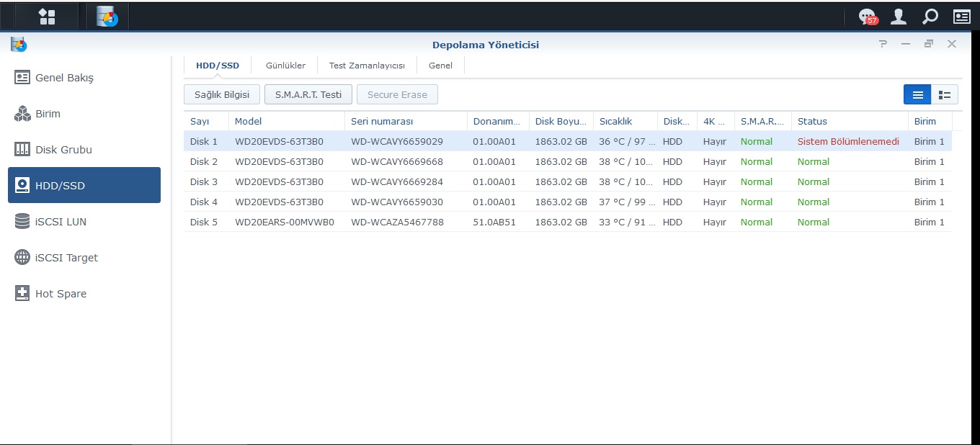This screenshot has width=980, height=445.
Task: Switch to the Günlükler tab
Action: 285,66
